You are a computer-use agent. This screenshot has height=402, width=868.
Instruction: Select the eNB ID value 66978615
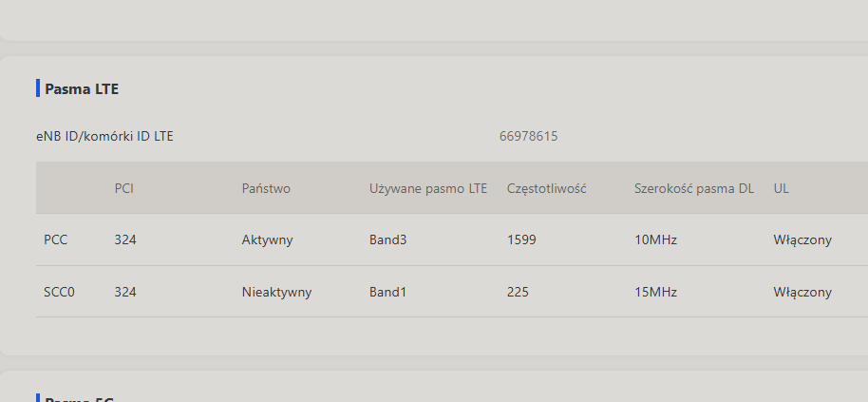coord(528,136)
